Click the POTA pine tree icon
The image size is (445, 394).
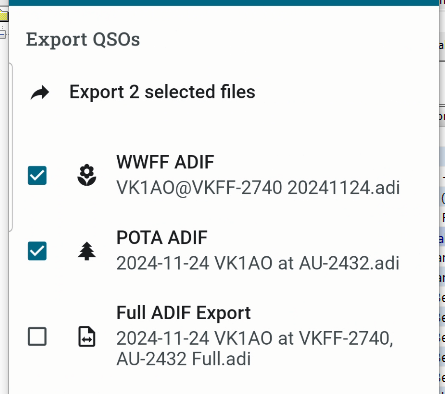[x=87, y=251]
